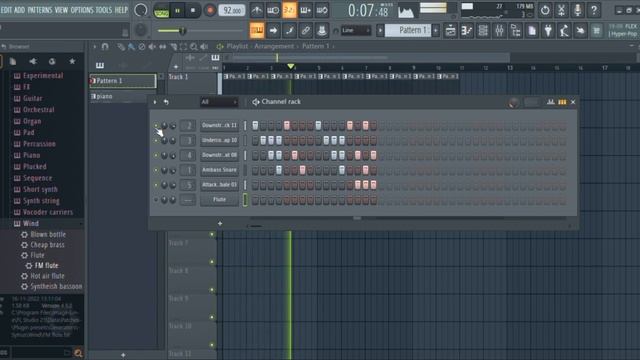
Task: Open the Playlist view from the toolbar
Action: point(451,31)
